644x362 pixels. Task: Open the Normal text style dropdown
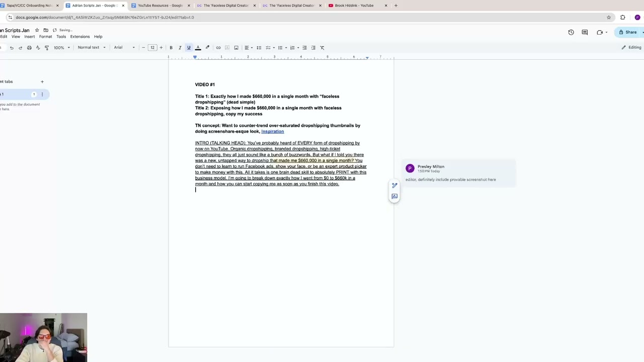point(92,48)
